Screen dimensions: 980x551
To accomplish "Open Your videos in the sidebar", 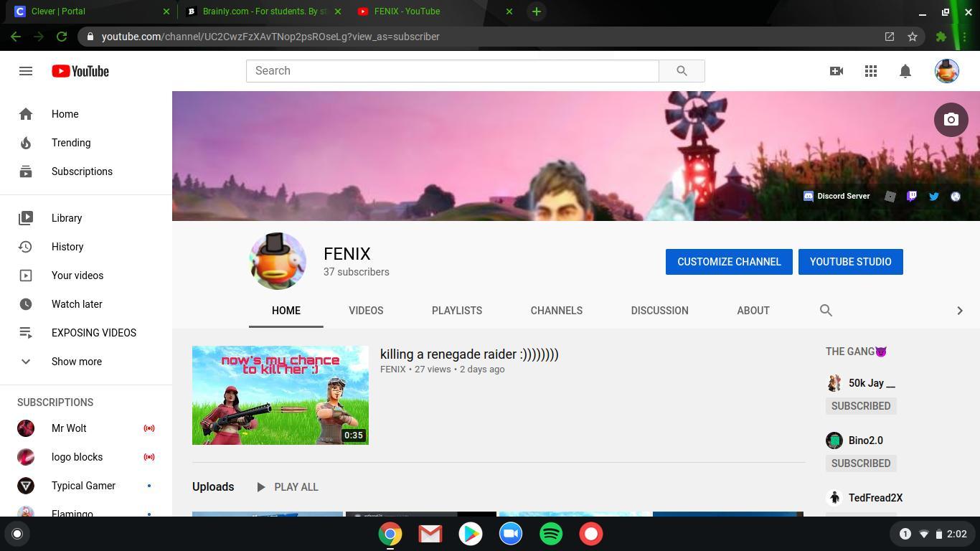I will [x=86, y=275].
